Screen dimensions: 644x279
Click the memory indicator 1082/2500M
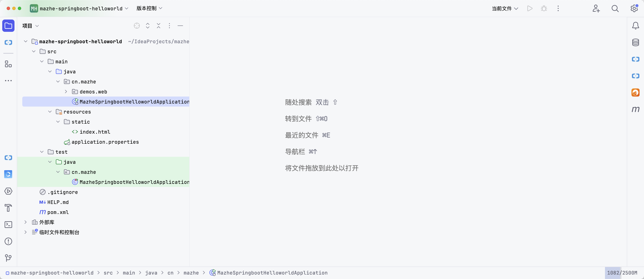622,273
